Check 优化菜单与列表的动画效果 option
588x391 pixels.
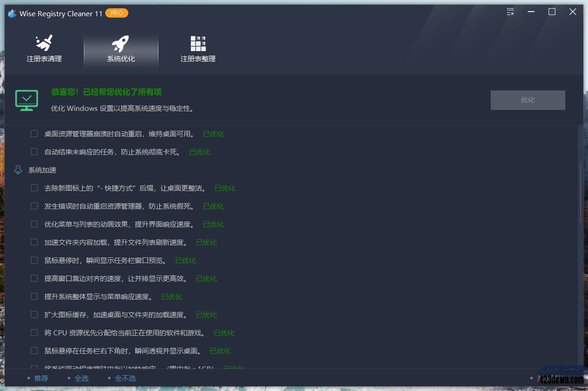tap(34, 224)
